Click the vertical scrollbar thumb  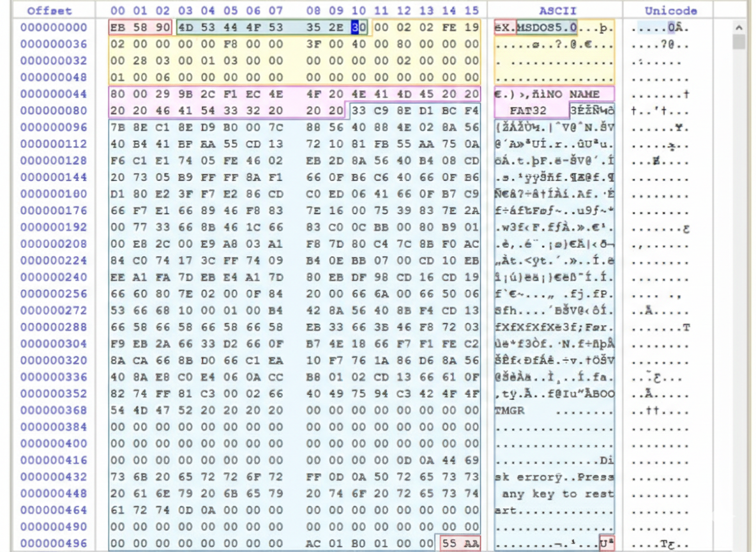click(739, 42)
